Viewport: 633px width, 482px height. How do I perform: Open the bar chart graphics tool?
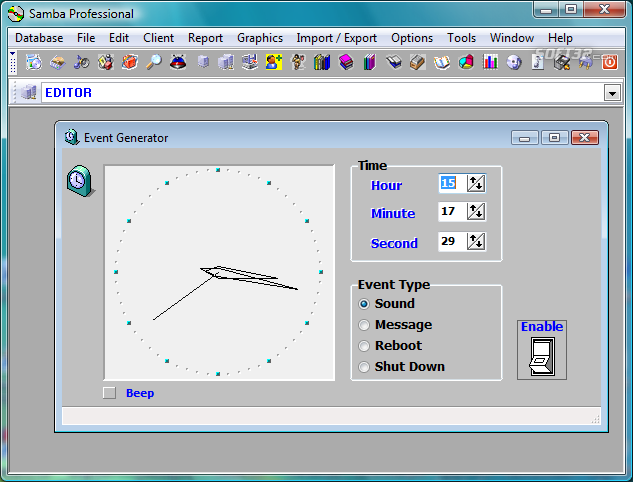[490, 62]
